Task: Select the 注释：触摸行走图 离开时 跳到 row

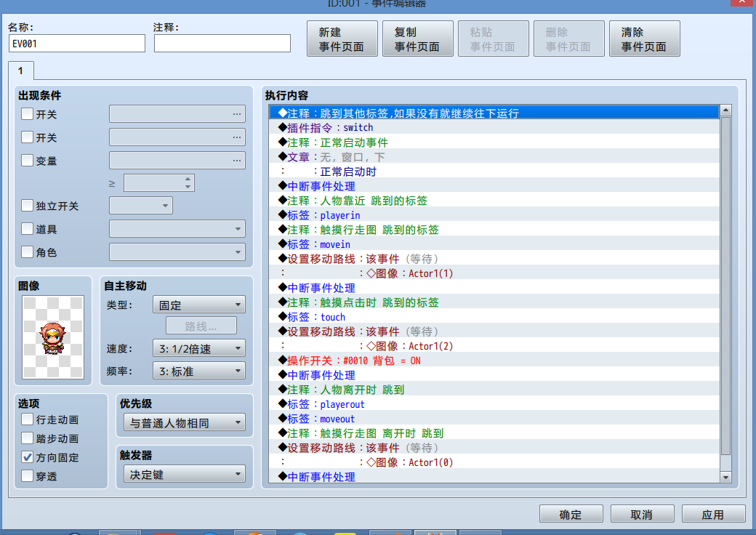Action: [494, 433]
